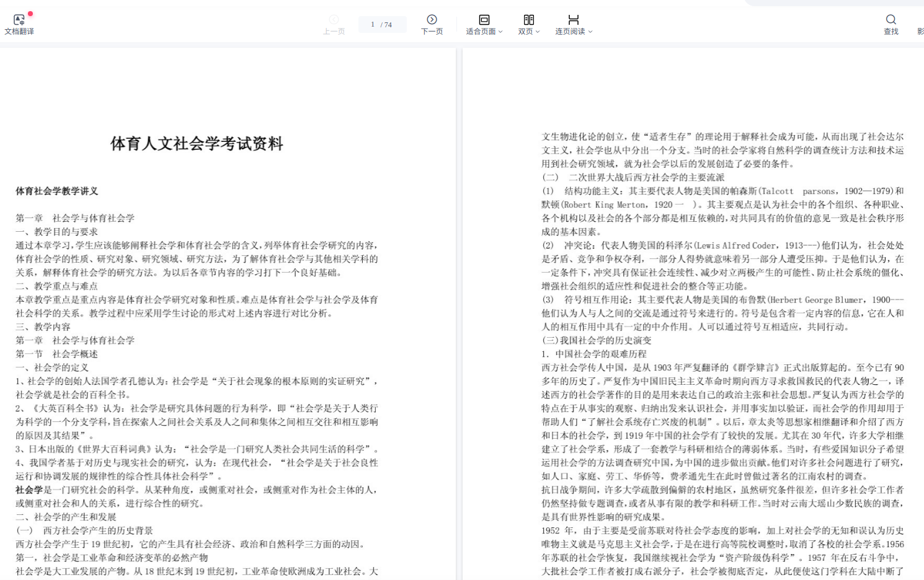Click the 双页 two-page view icon
Viewport: 924px width, 580px height.
[x=528, y=20]
